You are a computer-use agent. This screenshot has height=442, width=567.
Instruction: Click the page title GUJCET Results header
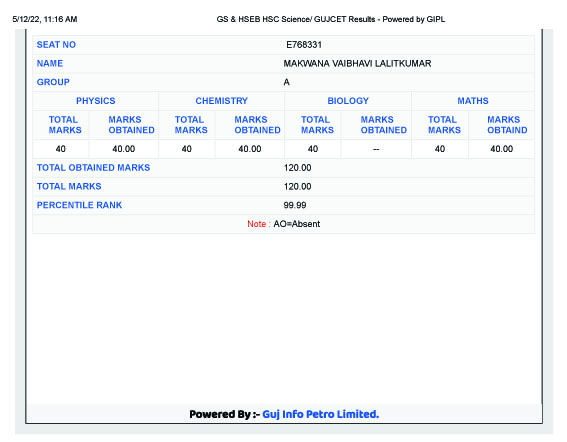pyautogui.click(x=331, y=19)
